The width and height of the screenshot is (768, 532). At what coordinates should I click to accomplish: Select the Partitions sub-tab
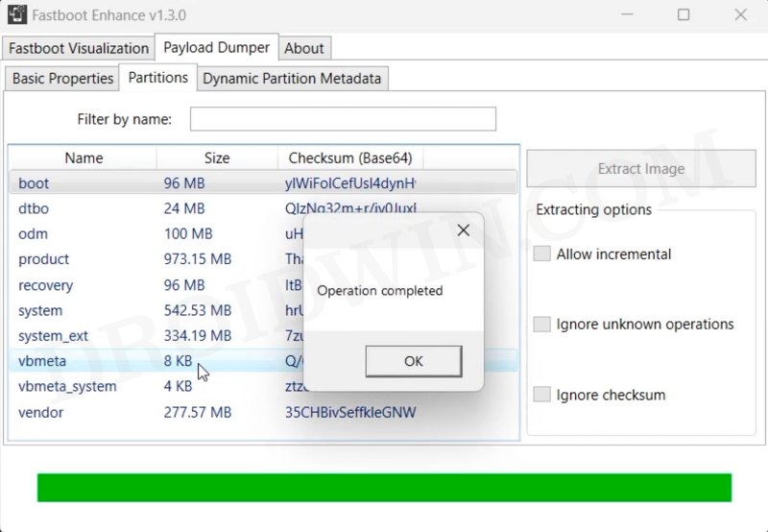[x=157, y=78]
